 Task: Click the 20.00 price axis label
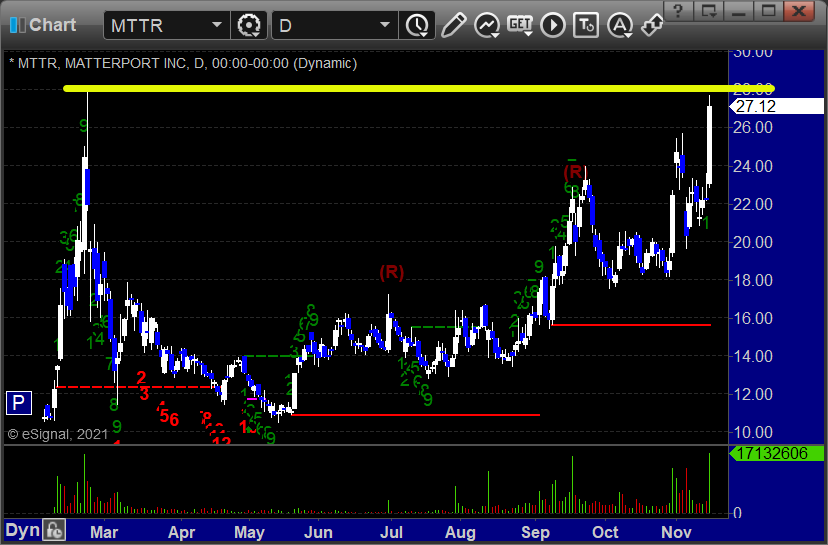click(x=753, y=242)
